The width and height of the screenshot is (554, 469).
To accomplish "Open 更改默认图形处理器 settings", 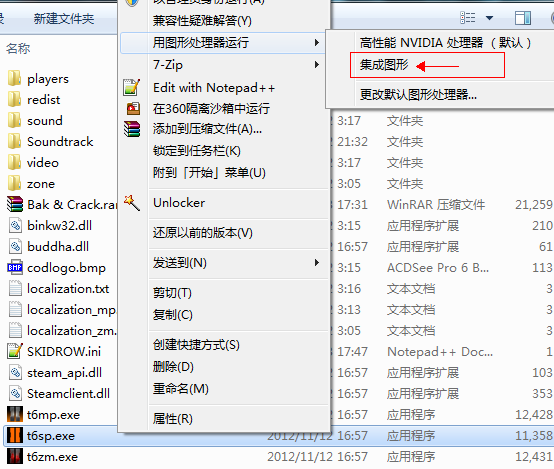I will (x=418, y=95).
